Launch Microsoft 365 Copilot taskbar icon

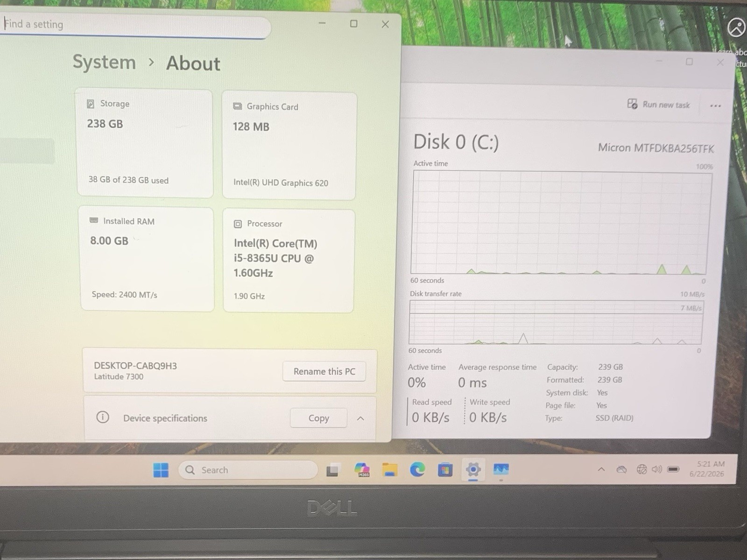click(x=362, y=469)
